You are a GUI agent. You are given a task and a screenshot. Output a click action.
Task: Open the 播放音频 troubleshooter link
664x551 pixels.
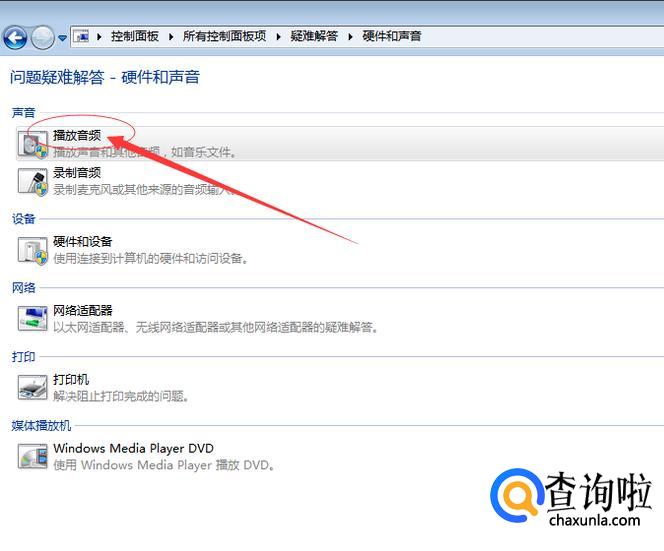(x=77, y=135)
